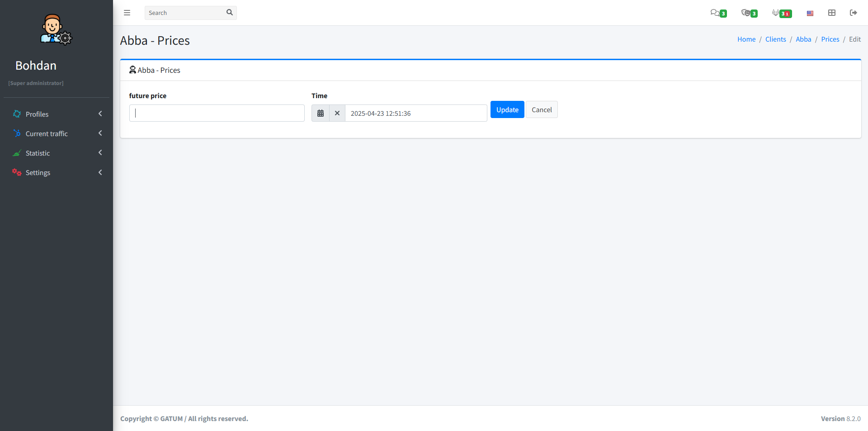Viewport: 868px width, 431px height.
Task: Click the Time datetime text field
Action: point(416,113)
